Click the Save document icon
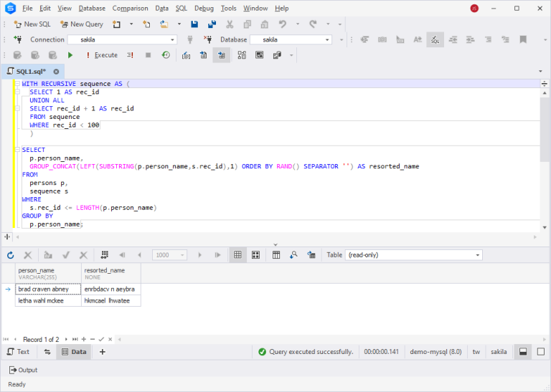551x392 pixels. (x=194, y=24)
